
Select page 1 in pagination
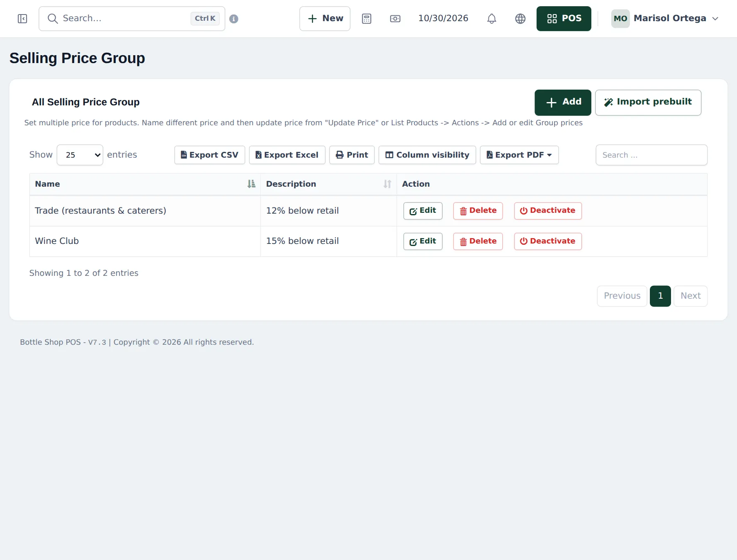pos(660,296)
